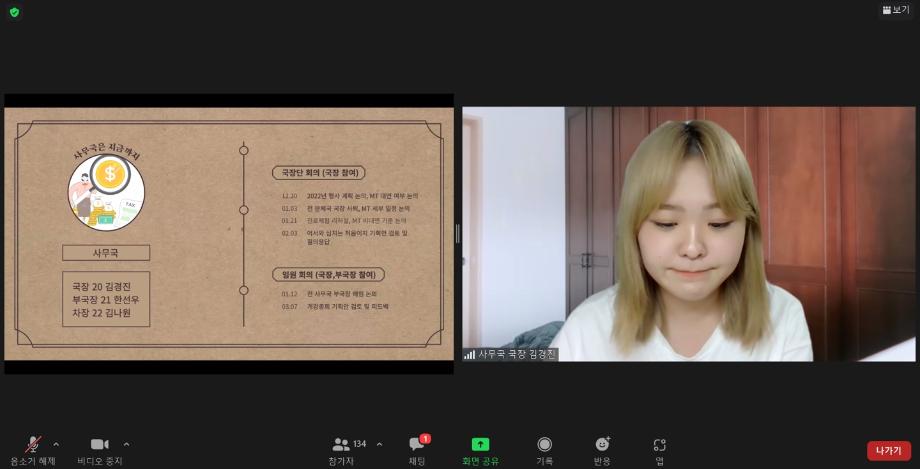Expand video options arrow beside camera
Image resolution: width=920 pixels, height=469 pixels.
[x=126, y=444]
